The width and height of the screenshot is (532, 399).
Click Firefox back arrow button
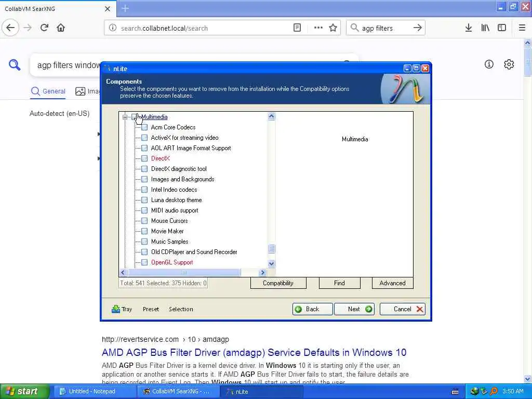10,28
